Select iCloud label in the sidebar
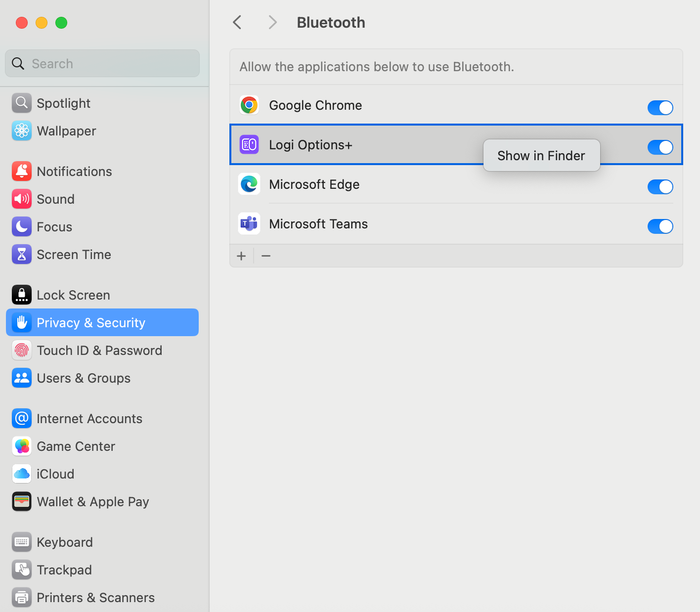 (55, 474)
